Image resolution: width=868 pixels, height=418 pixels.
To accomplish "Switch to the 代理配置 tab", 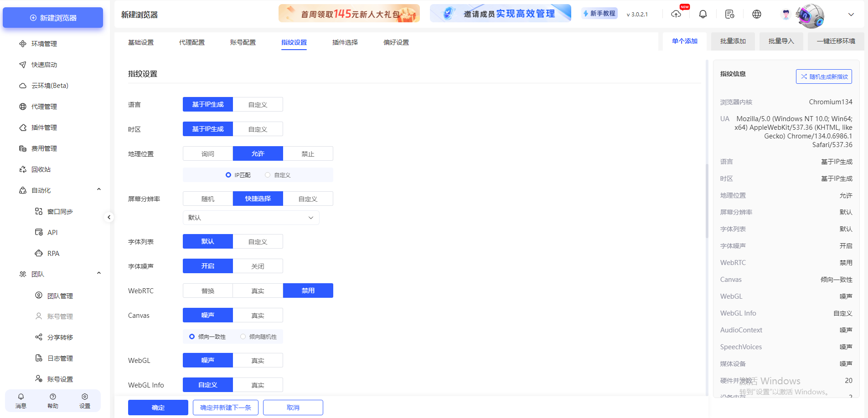I will point(192,42).
